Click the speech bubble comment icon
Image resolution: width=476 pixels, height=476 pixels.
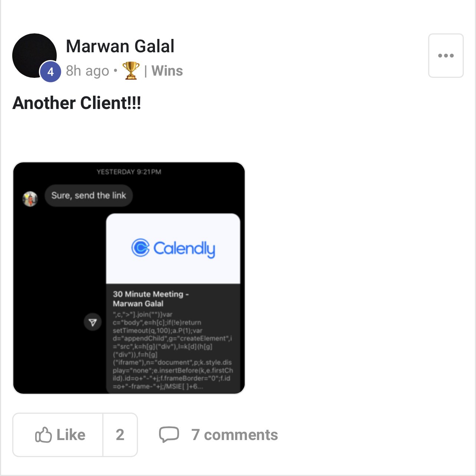(169, 434)
